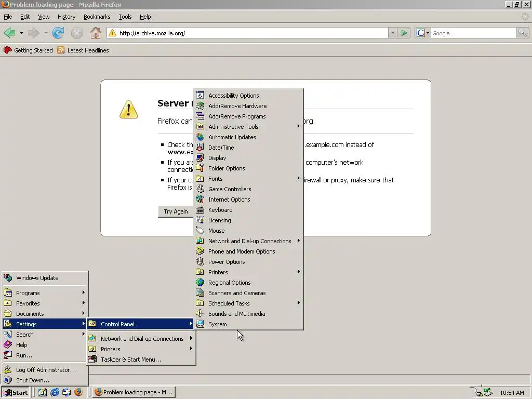Open the Bookmarks menu
This screenshot has width=532, height=399.
[97, 17]
